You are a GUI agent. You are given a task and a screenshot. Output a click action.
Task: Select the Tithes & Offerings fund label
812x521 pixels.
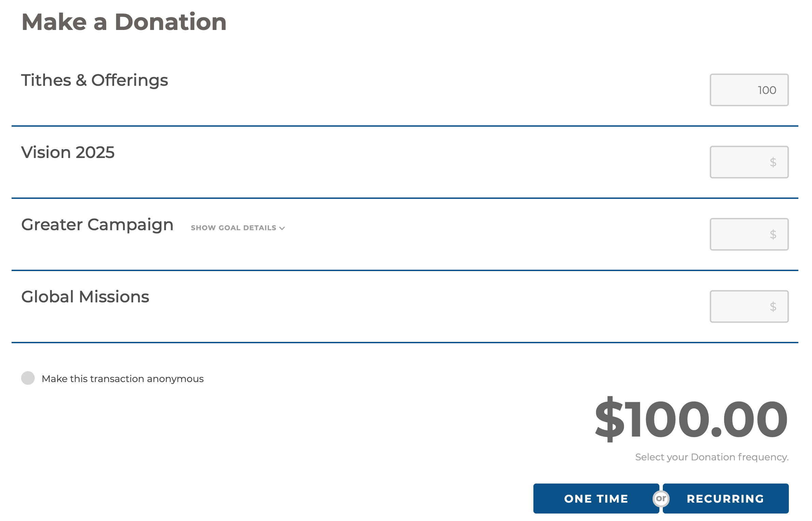pyautogui.click(x=95, y=80)
